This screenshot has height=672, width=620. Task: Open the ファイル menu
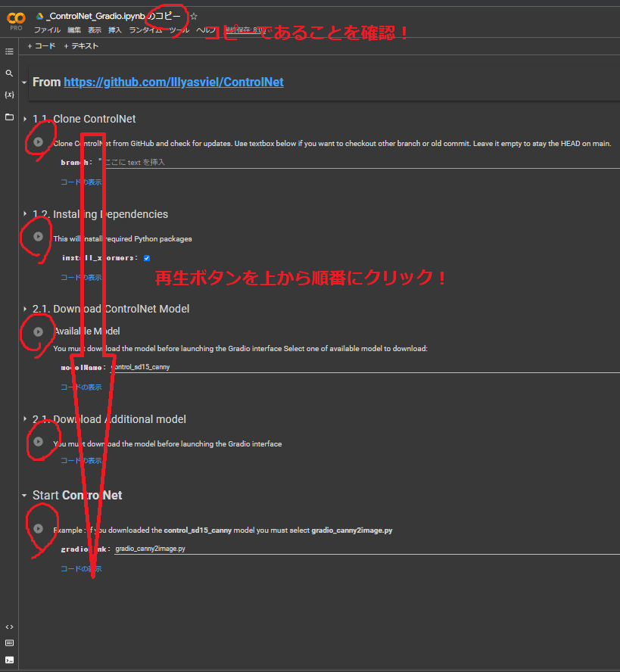pyautogui.click(x=47, y=30)
